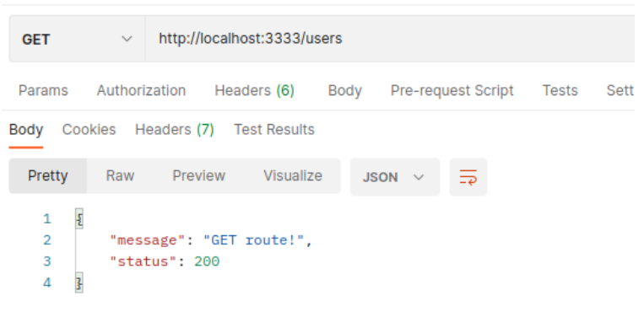Viewport: 644px width, 312px height.
Task: Open the truncated Settings tab
Action: tap(620, 90)
